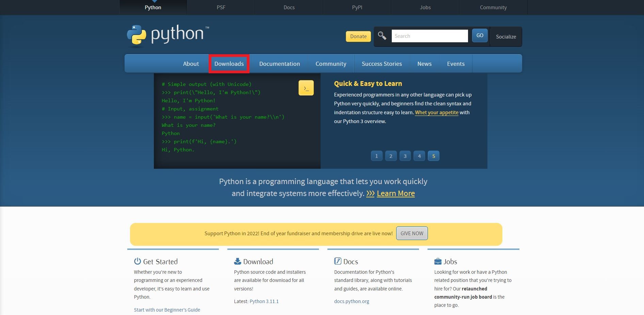
Task: Click the Docs notepad icon
Action: pyautogui.click(x=338, y=261)
